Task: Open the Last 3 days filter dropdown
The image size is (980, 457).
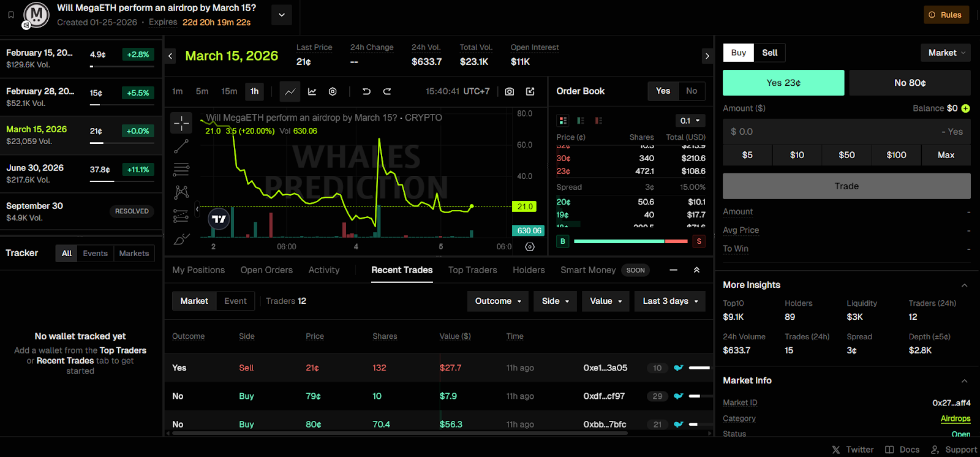Action: click(670, 301)
